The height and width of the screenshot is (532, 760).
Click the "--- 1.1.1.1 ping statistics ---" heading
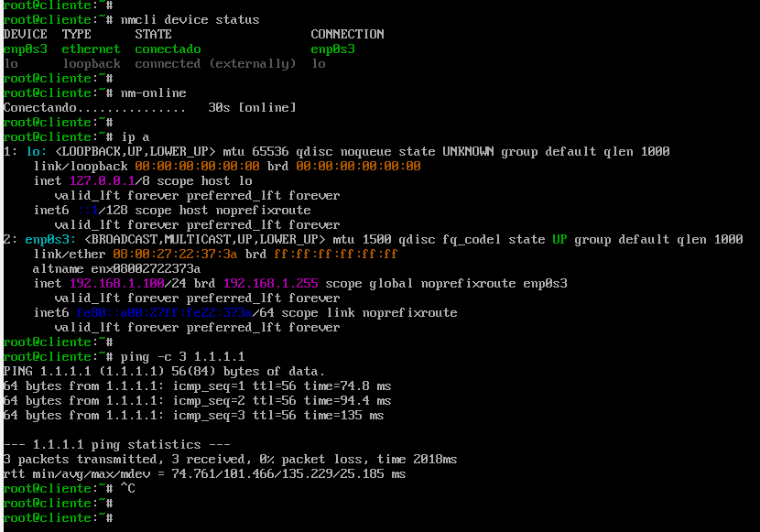pyautogui.click(x=117, y=445)
